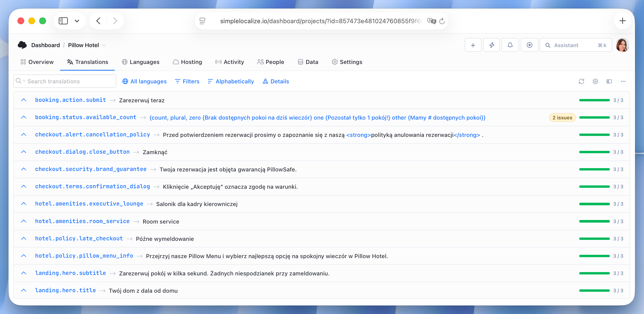Viewport: 644px width, 314px height.
Task: Open the Filters menu
Action: click(187, 81)
